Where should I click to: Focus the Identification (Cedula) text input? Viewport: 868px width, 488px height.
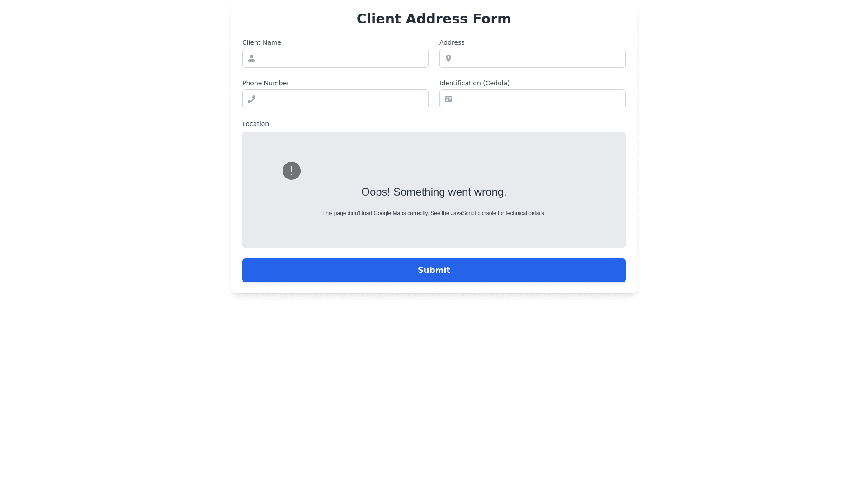(538, 99)
